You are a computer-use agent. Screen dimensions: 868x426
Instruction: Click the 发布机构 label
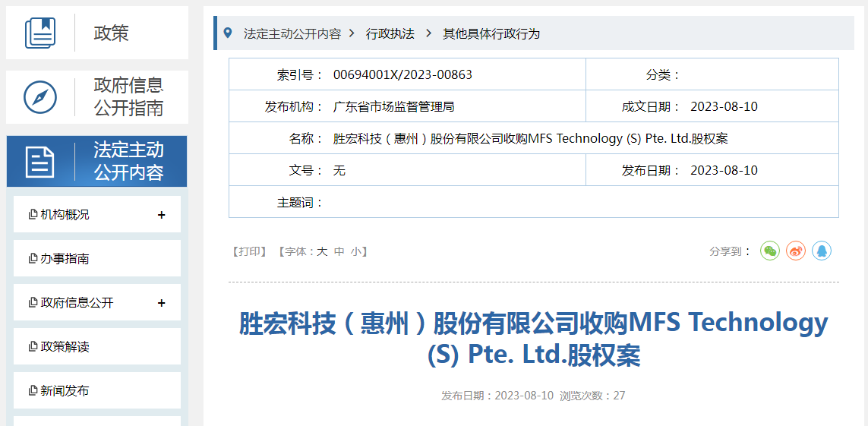click(294, 107)
